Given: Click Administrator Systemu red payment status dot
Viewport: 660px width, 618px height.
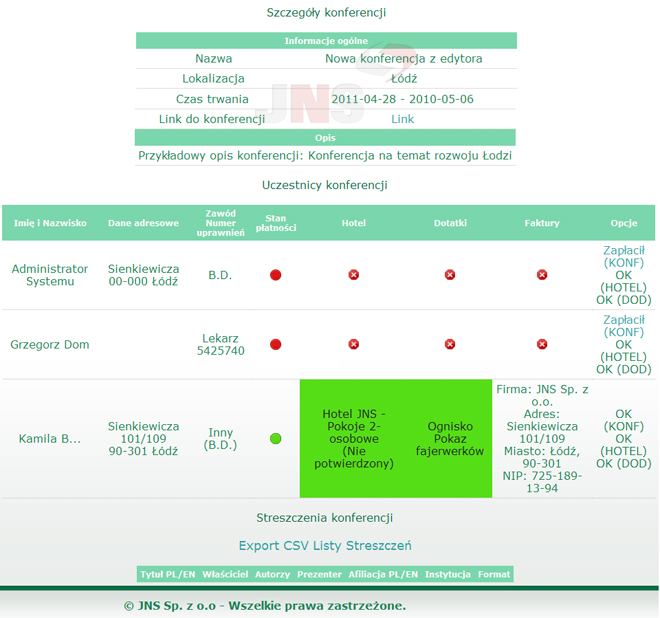Looking at the screenshot, I should click(276, 275).
